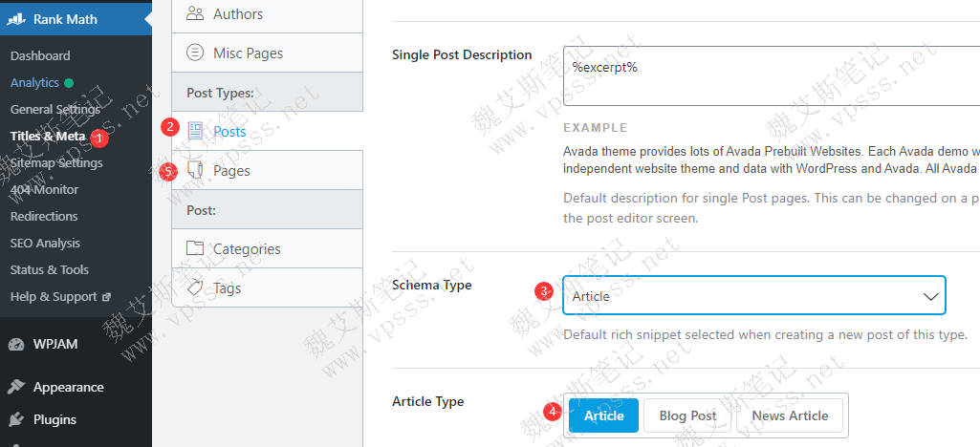Click the Categories folder icon

(x=195, y=248)
